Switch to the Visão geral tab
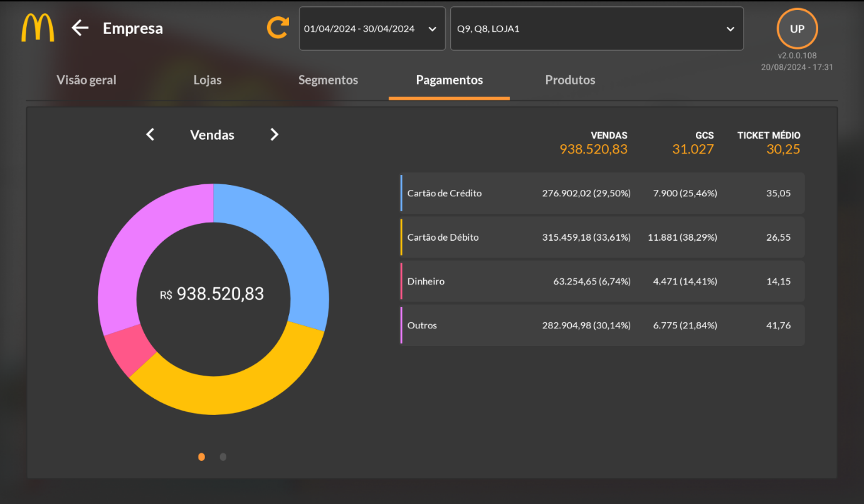The height and width of the screenshot is (504, 864). coord(87,80)
